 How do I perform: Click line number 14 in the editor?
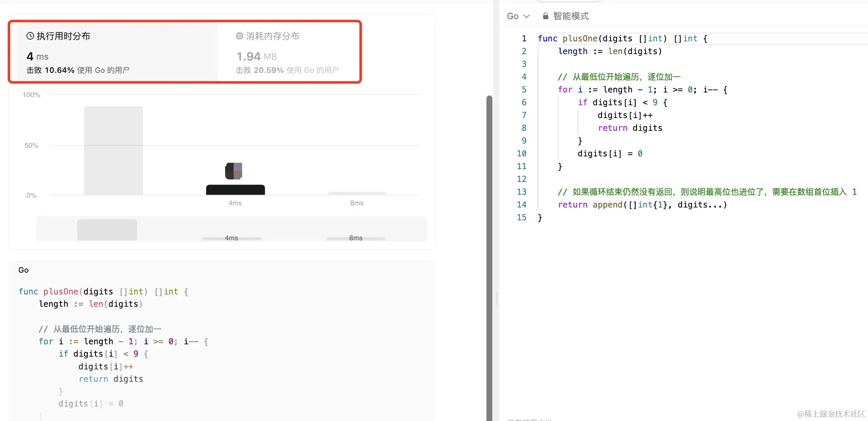point(522,205)
